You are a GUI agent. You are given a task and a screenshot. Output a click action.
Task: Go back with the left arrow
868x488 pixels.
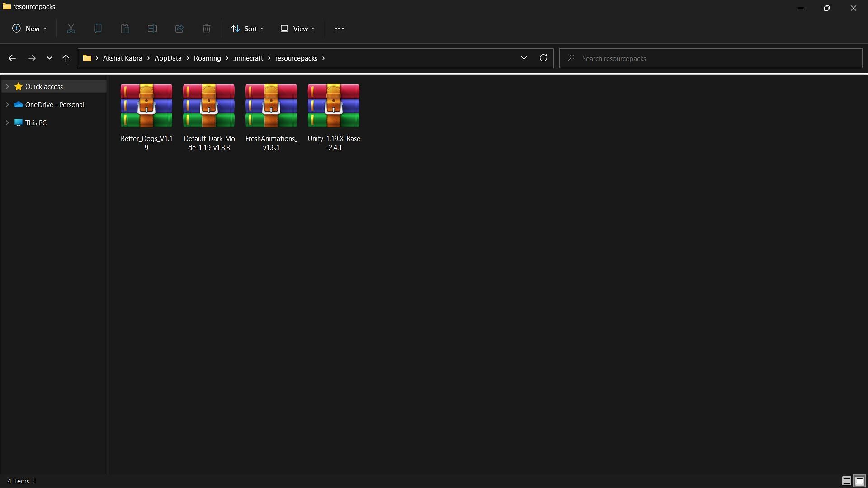(12, 58)
